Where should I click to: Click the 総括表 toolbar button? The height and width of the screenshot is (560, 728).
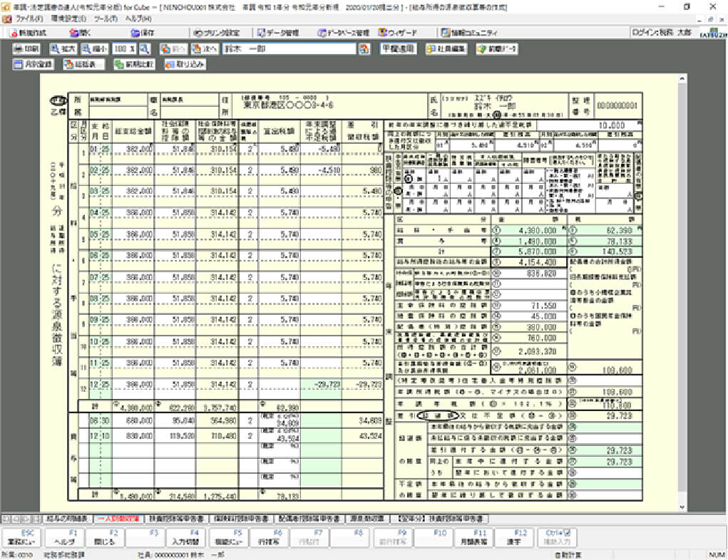click(x=83, y=64)
